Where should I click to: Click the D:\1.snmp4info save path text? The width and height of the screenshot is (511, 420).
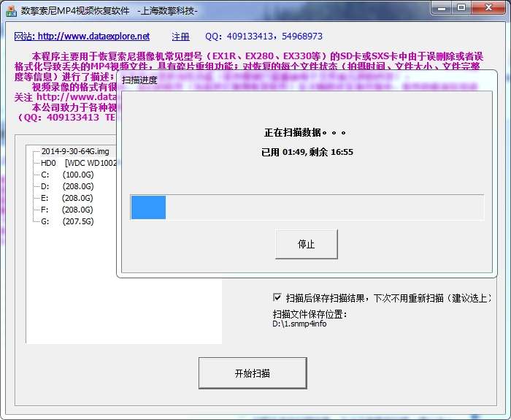(x=299, y=324)
